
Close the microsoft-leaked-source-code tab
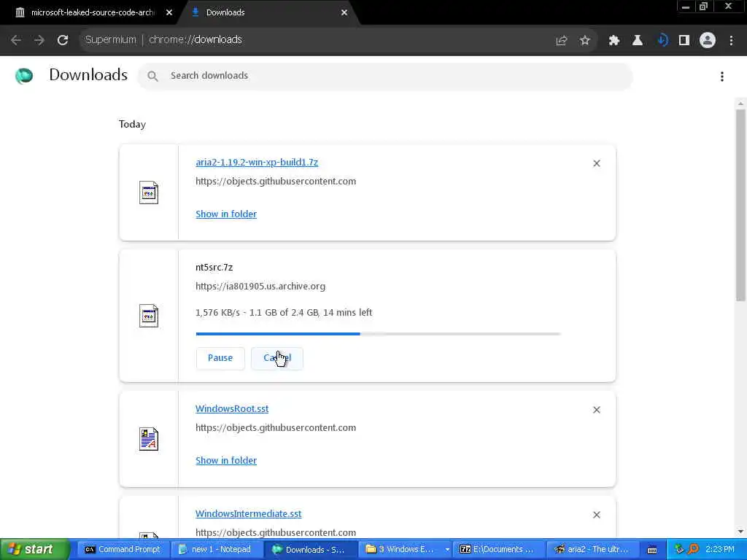tap(169, 12)
